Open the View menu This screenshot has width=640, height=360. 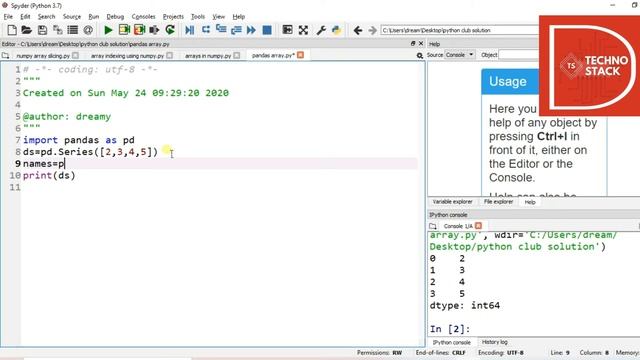pos(219,17)
